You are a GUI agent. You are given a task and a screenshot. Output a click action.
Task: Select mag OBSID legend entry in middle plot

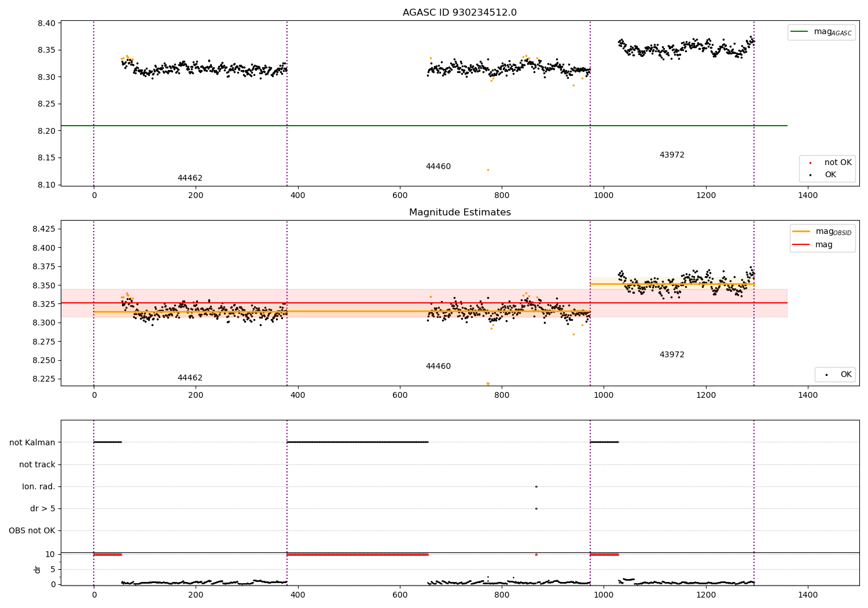tap(822, 232)
